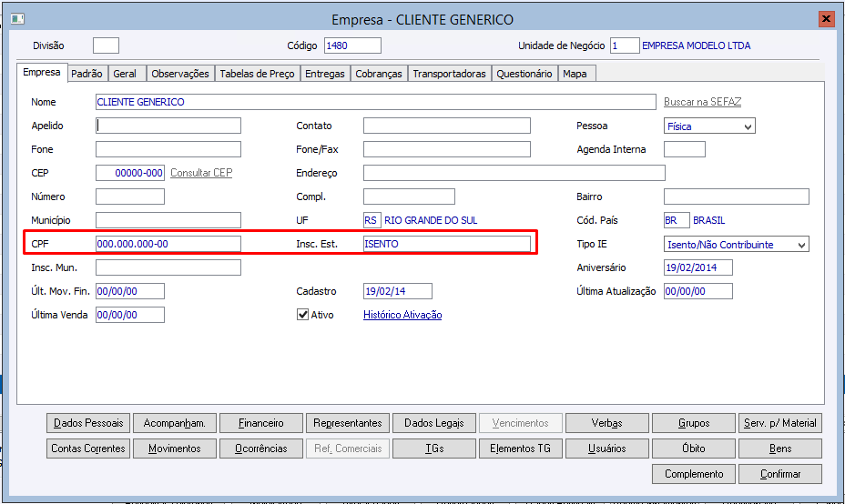Close the Empresa window
Image resolution: width=845 pixels, height=504 pixels.
tap(826, 19)
